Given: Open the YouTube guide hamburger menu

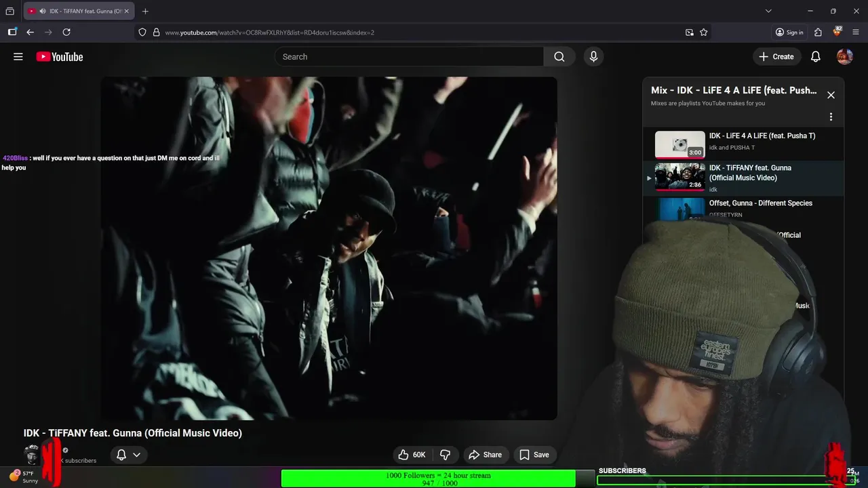Looking at the screenshot, I should pyautogui.click(x=18, y=57).
